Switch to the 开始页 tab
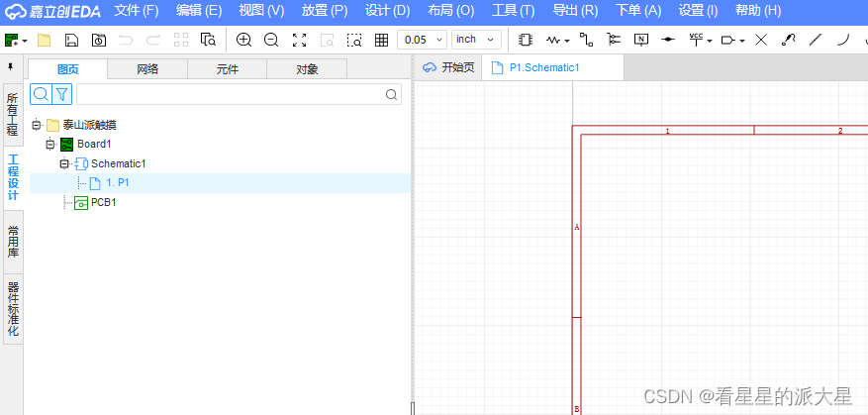The image size is (868, 415). [448, 67]
